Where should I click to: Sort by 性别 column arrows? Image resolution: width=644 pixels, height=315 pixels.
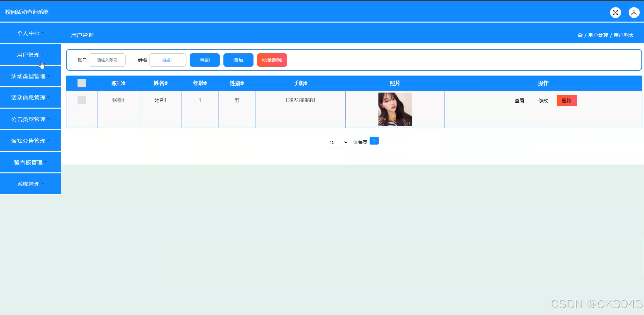(x=242, y=83)
